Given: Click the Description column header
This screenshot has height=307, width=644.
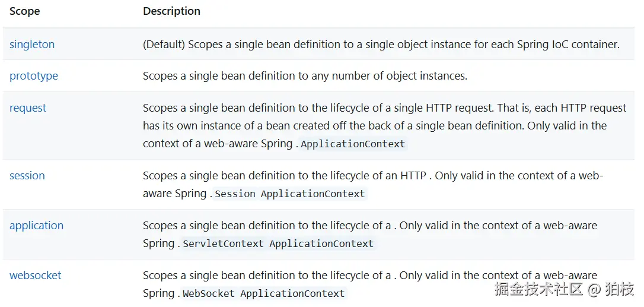Looking at the screenshot, I should [172, 11].
